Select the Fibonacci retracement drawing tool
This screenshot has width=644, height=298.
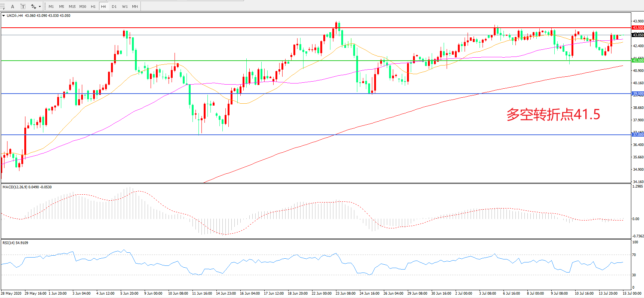click(x=2, y=6)
